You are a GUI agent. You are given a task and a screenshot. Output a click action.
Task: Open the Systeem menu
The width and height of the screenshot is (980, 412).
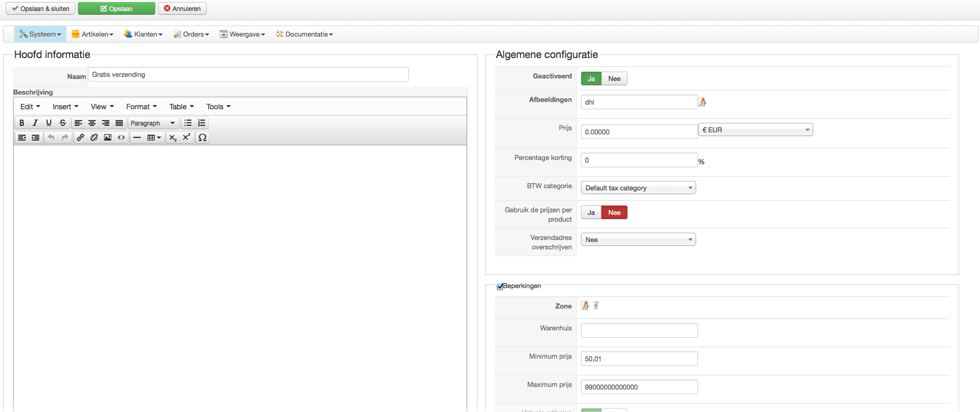pyautogui.click(x=40, y=34)
